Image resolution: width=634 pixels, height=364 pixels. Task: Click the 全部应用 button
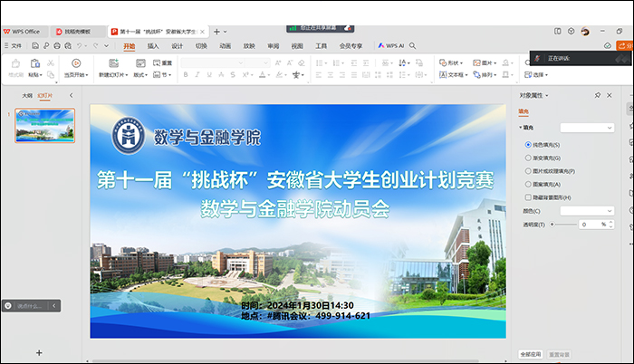tap(530, 353)
